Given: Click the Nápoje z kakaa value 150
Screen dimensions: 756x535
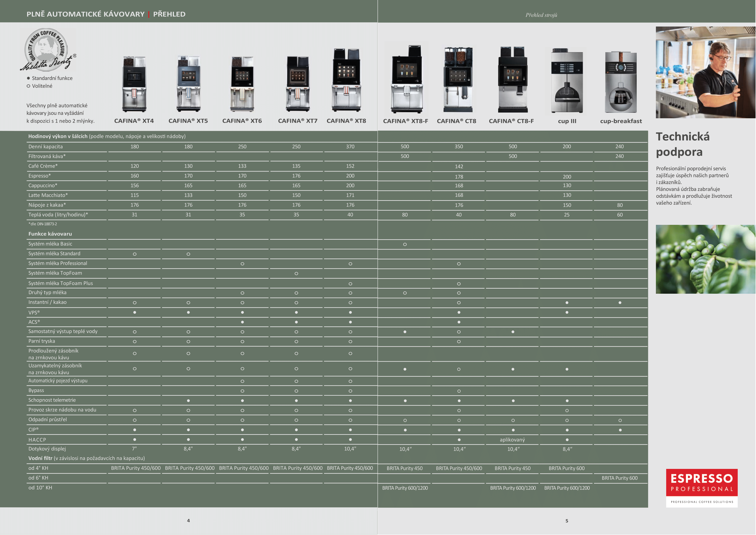Looking at the screenshot, I should click(x=567, y=205).
